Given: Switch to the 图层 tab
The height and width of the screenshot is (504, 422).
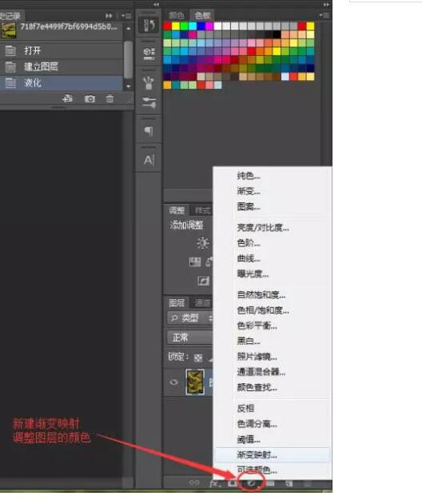Looking at the screenshot, I should click(177, 302).
